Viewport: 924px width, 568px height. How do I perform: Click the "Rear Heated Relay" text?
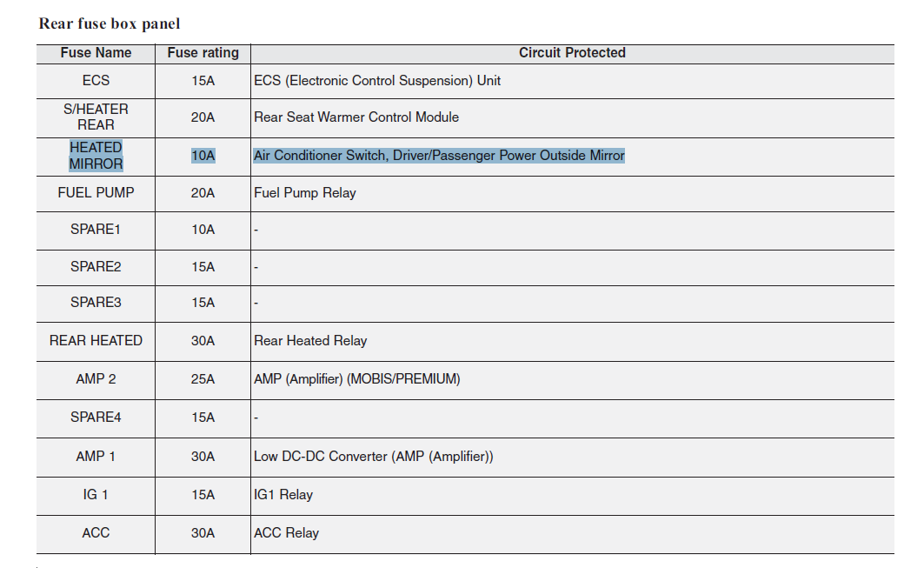point(310,341)
